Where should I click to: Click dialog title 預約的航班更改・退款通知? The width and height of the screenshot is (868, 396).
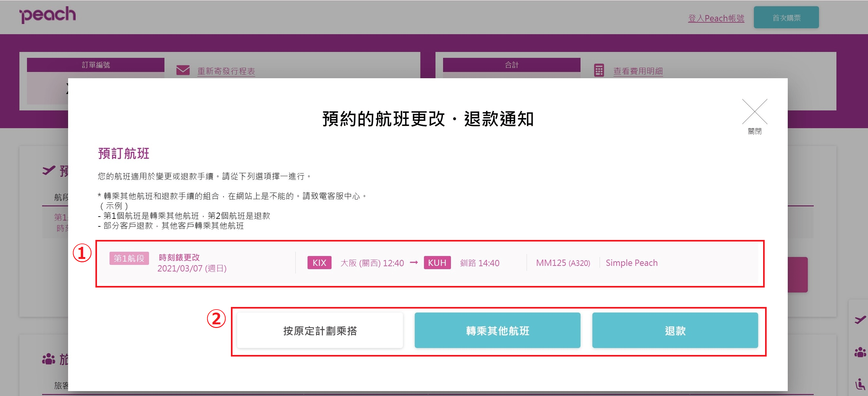[428, 119]
